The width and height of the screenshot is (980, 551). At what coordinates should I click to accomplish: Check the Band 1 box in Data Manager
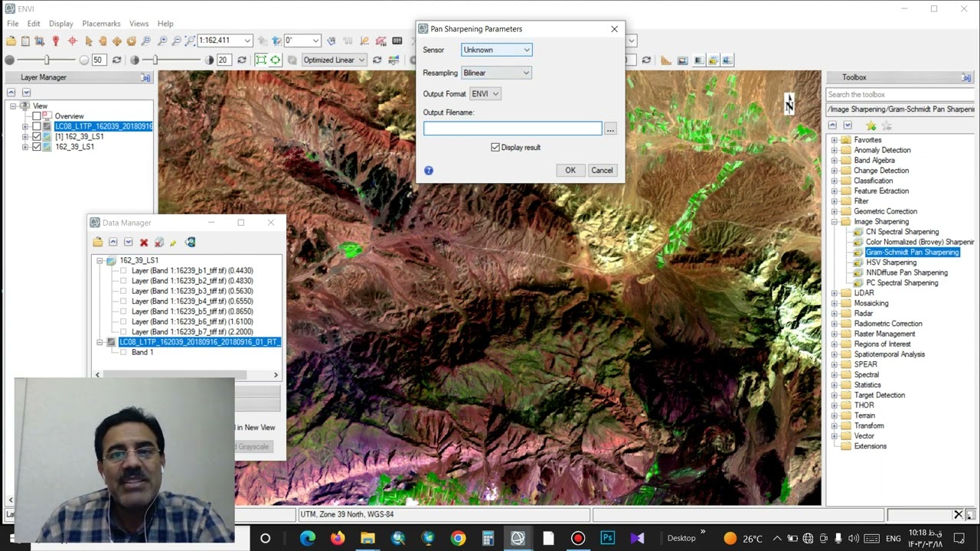tap(123, 353)
